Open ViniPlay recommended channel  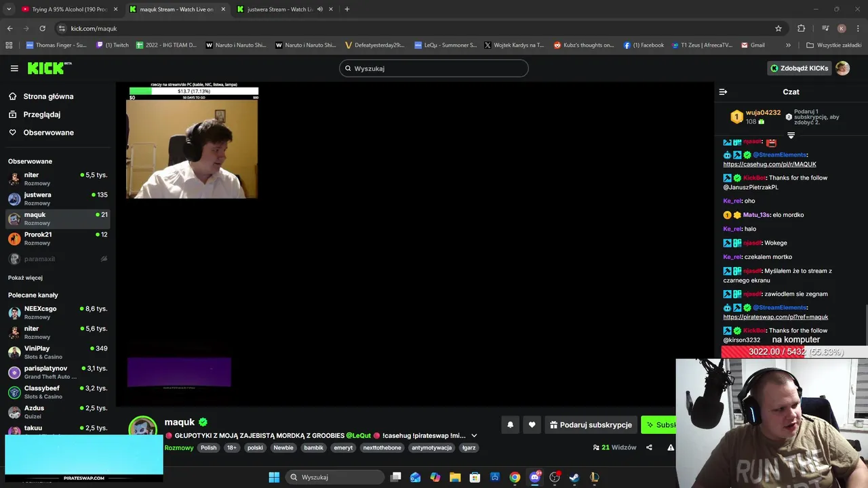pyautogui.click(x=58, y=352)
